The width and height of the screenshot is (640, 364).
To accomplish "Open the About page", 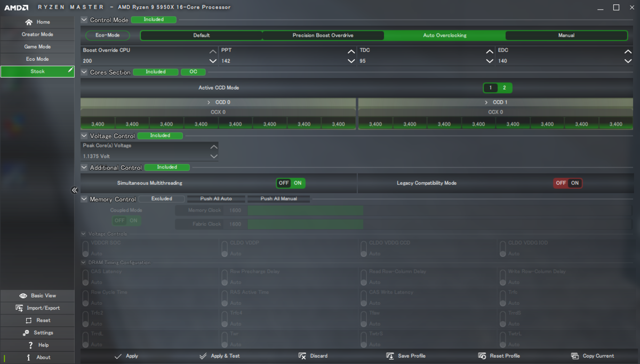I will (x=37, y=357).
